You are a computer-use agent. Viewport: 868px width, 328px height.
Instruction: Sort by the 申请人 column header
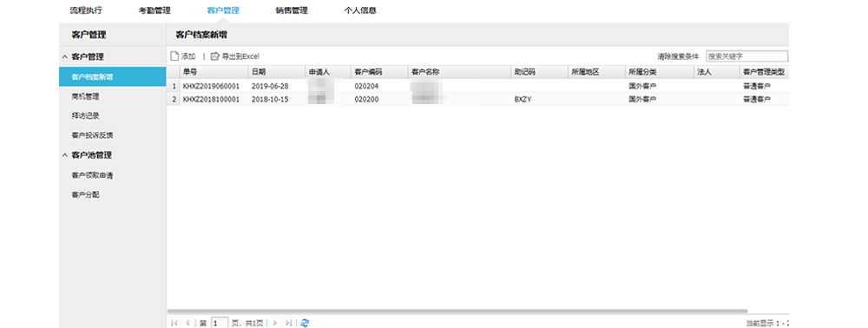[328, 73]
